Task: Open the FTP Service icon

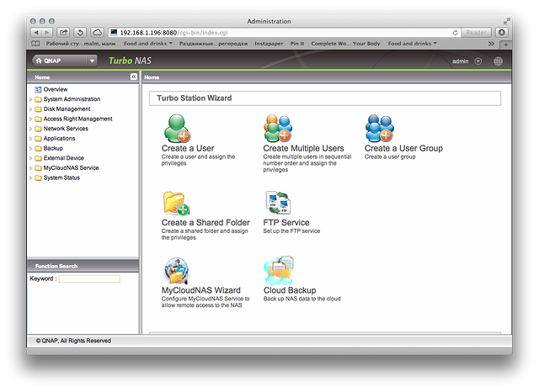Action: coord(278,203)
